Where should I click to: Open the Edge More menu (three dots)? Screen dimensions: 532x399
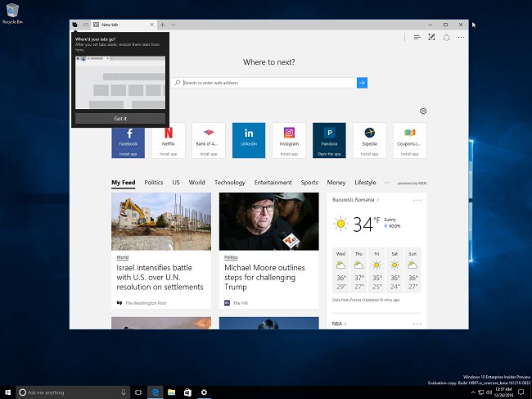click(x=461, y=38)
